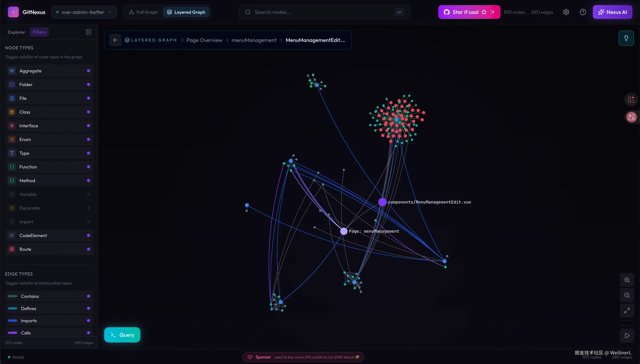Viewport: 640px width, 364px height.
Task: Click the back arrow in breadcrumb bar
Action: [x=115, y=40]
